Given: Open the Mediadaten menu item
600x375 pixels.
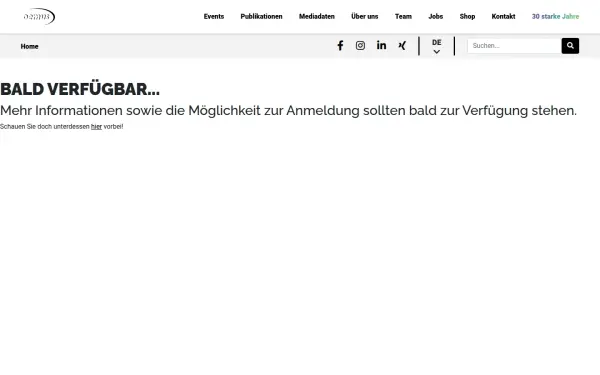Looking at the screenshot, I should tap(317, 16).
